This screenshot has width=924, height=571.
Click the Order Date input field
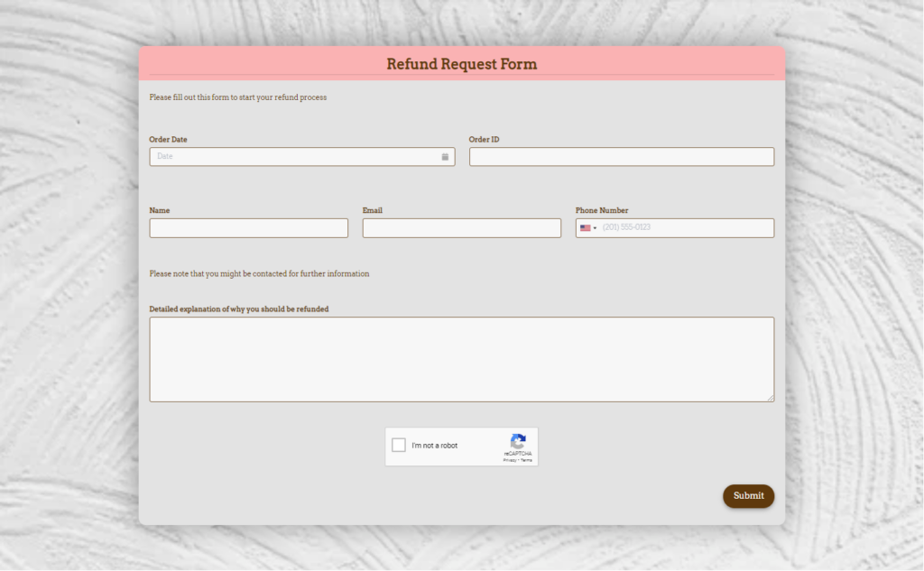point(301,157)
